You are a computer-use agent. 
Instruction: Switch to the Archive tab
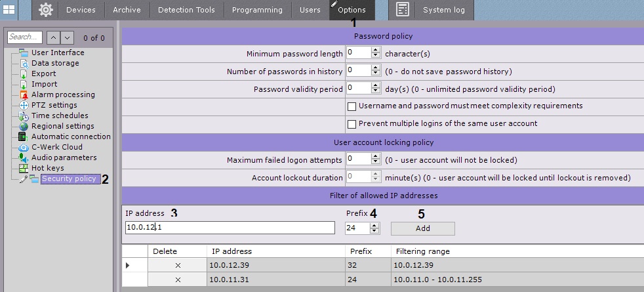click(x=127, y=10)
